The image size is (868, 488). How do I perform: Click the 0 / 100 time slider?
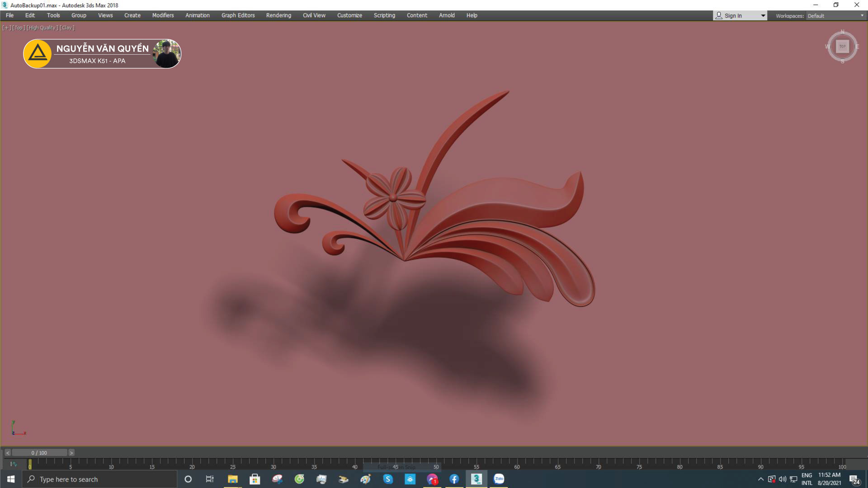point(39,453)
